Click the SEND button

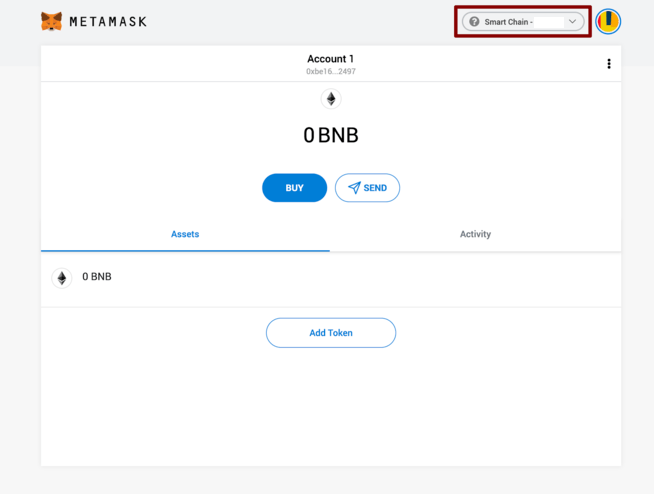click(367, 188)
